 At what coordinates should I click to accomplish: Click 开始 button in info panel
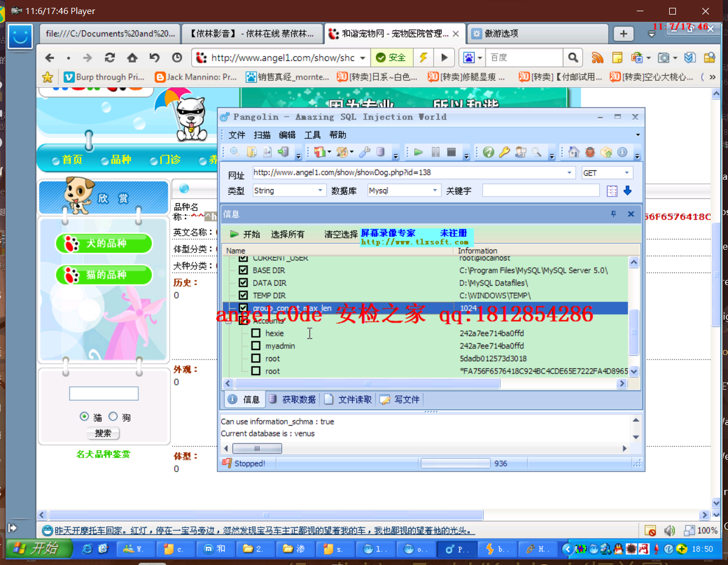[245, 234]
